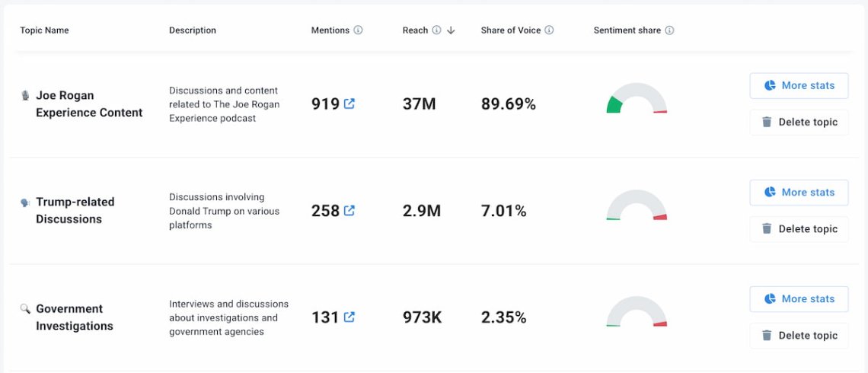
Task: Open external link icon next to 919 mentions
Action: (x=349, y=104)
